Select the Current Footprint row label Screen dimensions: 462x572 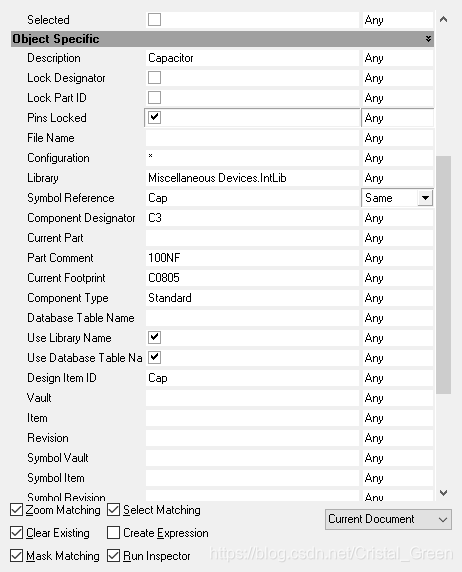[66, 278]
